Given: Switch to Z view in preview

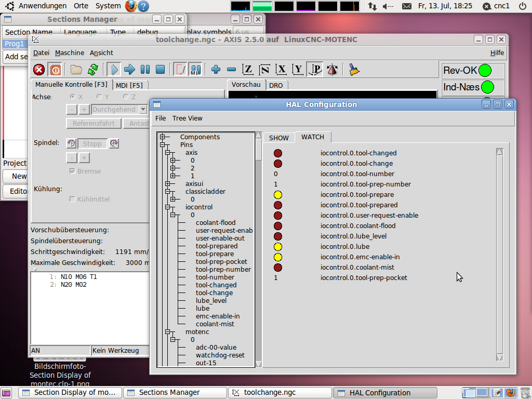Looking at the screenshot, I should coord(248,70).
